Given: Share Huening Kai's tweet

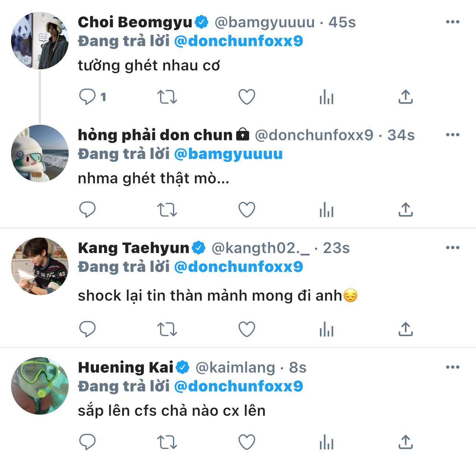Looking at the screenshot, I should (x=406, y=442).
